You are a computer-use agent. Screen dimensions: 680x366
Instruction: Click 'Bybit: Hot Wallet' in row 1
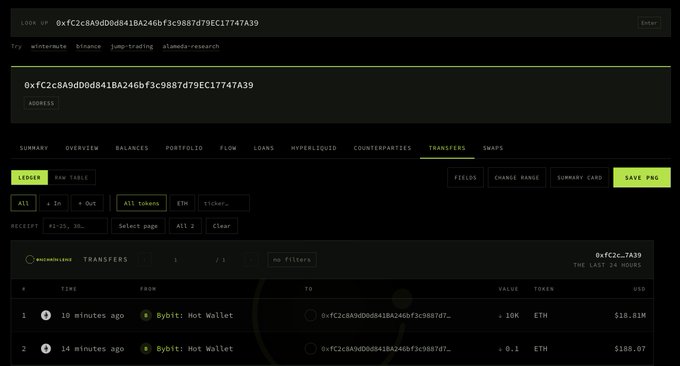[195, 315]
